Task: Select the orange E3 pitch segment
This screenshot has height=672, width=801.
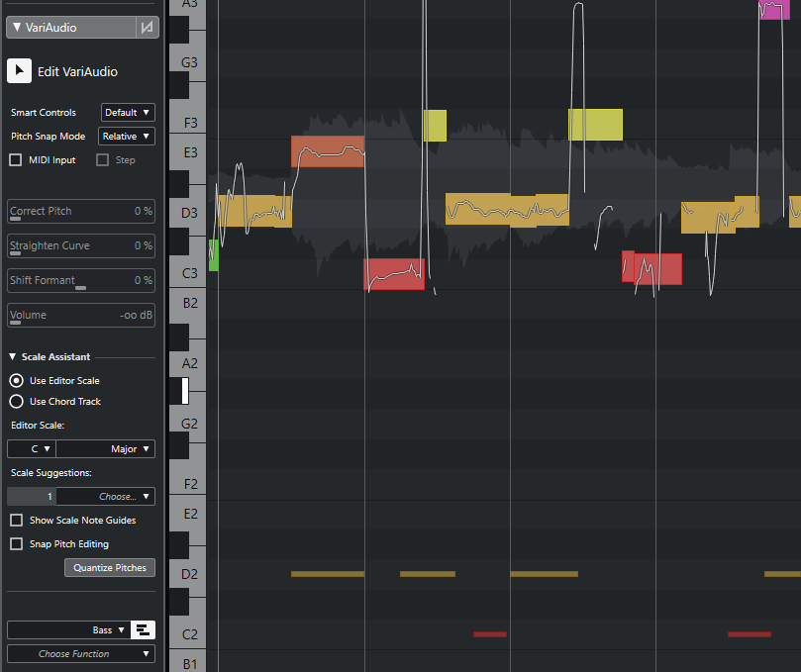Action: point(328,151)
